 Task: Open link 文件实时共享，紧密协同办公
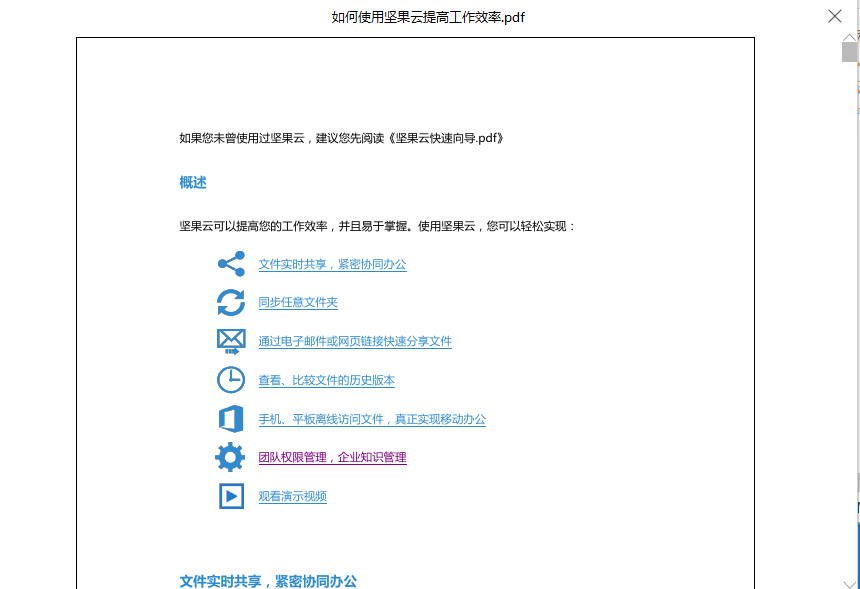[x=332, y=264]
